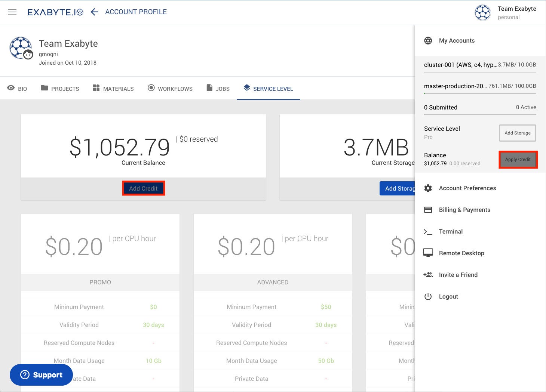This screenshot has width=546, height=392.
Task: Open Remote Desktop from side menu
Action: click(x=461, y=253)
